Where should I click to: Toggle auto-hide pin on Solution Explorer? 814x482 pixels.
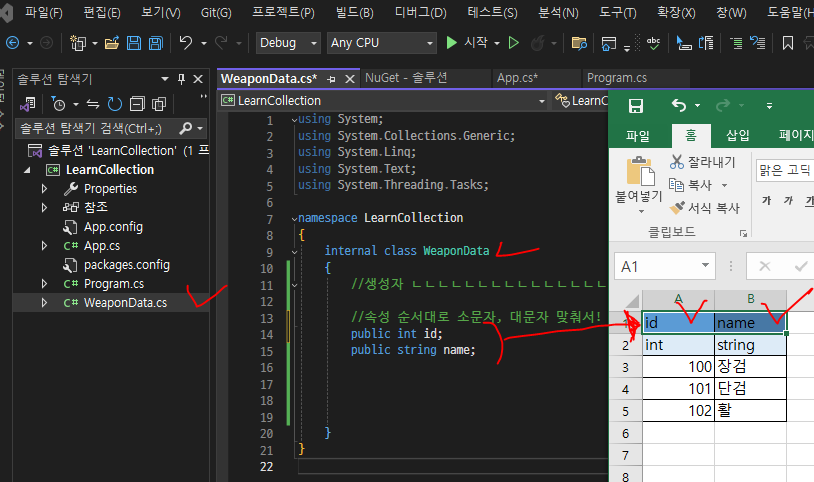coord(181,79)
